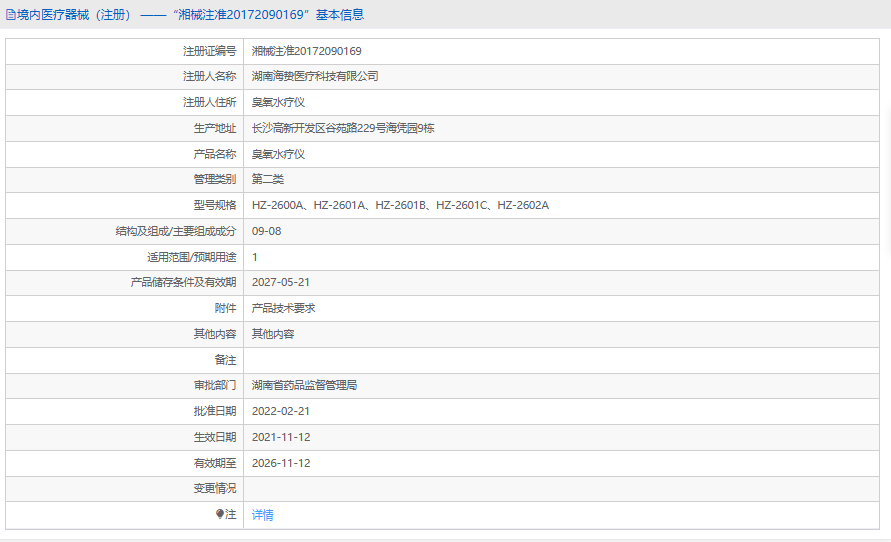Click the 2027-05-21 date value
The image size is (891, 542).
point(281,282)
